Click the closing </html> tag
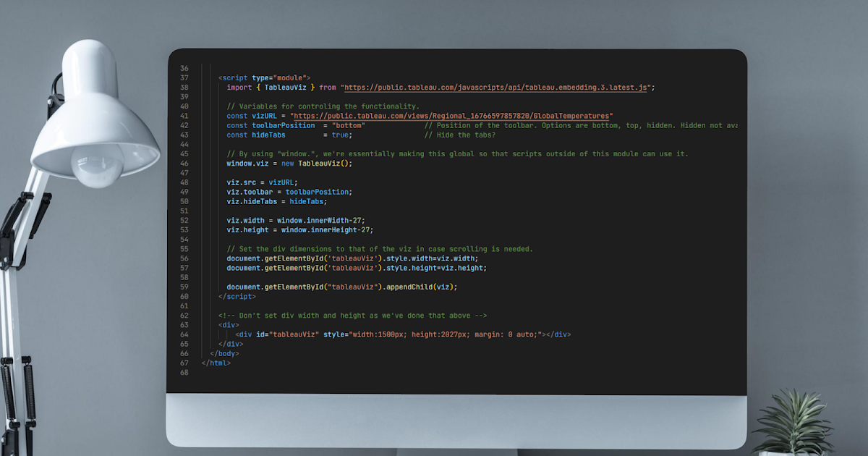 216,363
